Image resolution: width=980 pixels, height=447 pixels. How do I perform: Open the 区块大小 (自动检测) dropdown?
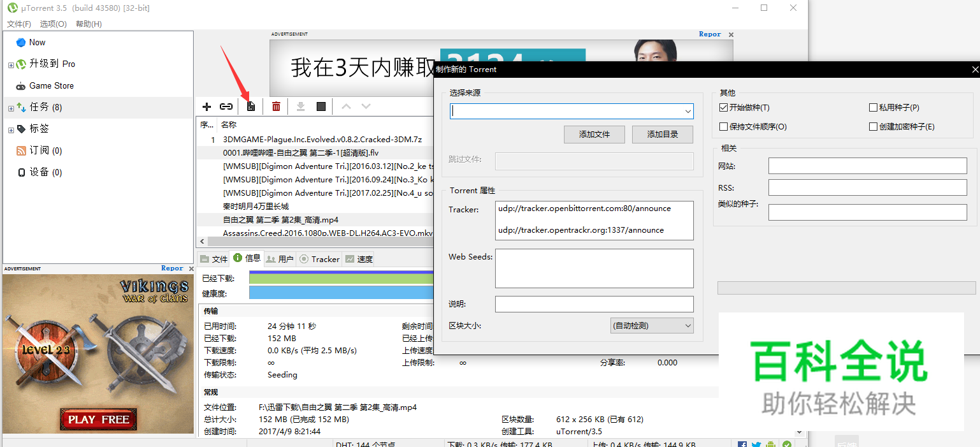652,325
